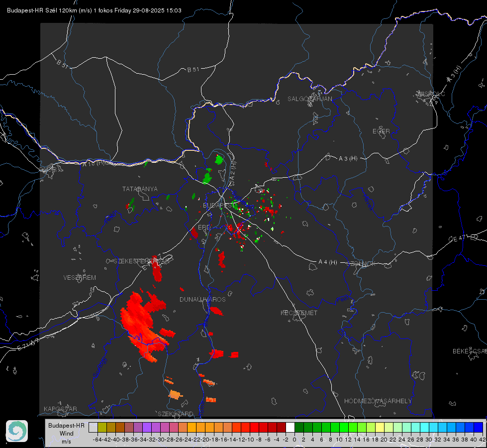
Task: Click the BÉKÉSCSABA city label
Action: (x=470, y=351)
